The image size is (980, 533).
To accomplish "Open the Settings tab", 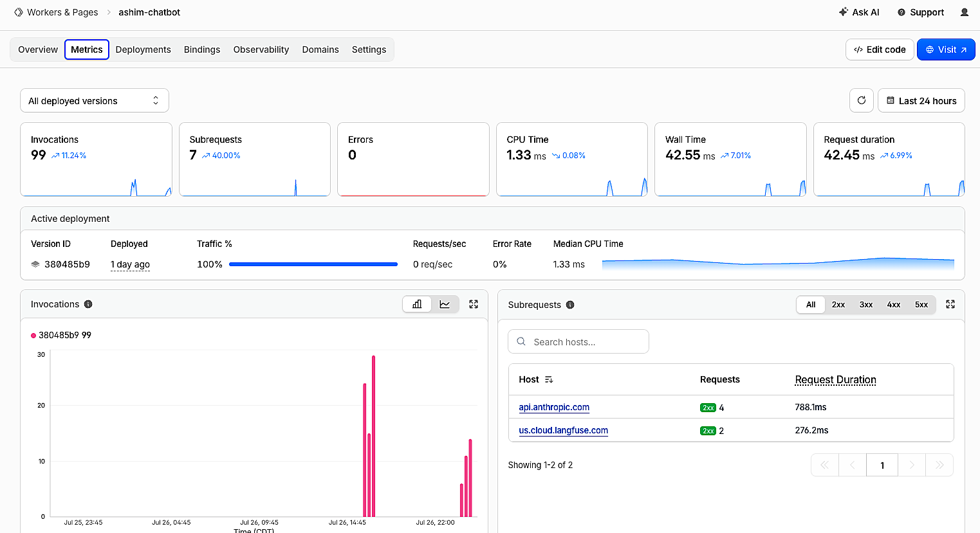I will [x=369, y=50].
